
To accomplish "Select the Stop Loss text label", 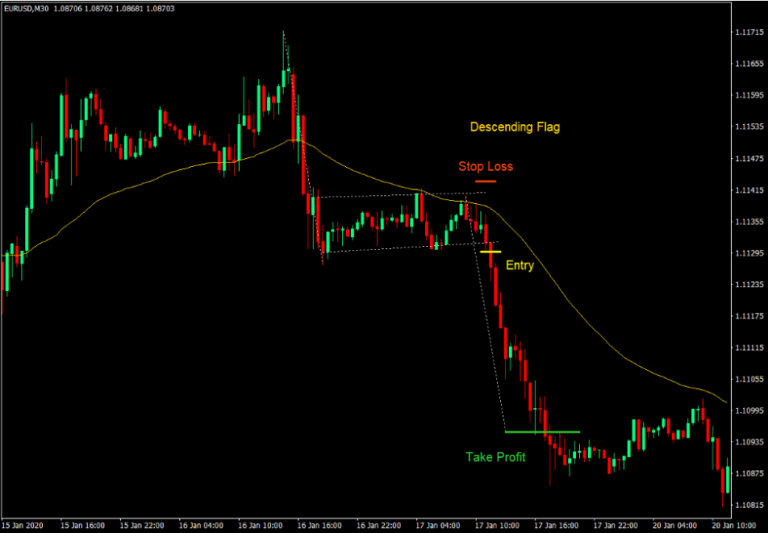I will [485, 166].
